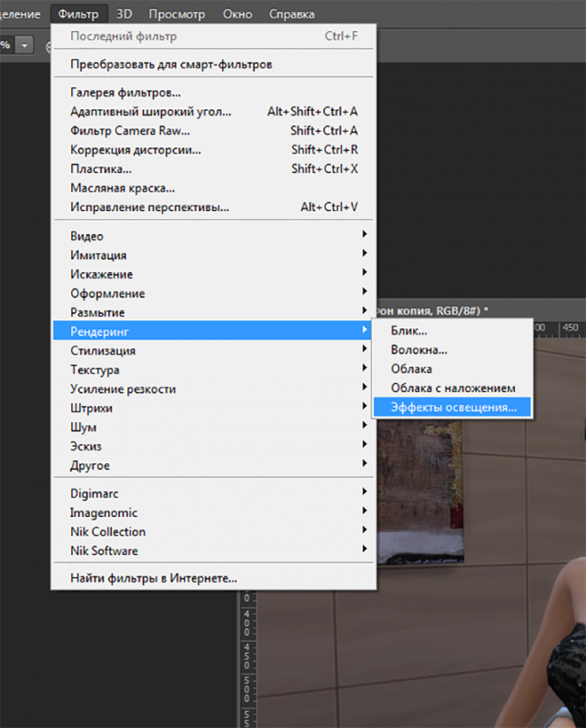
Task: Expand the Digimarc plugin submenu
Action: tap(214, 493)
